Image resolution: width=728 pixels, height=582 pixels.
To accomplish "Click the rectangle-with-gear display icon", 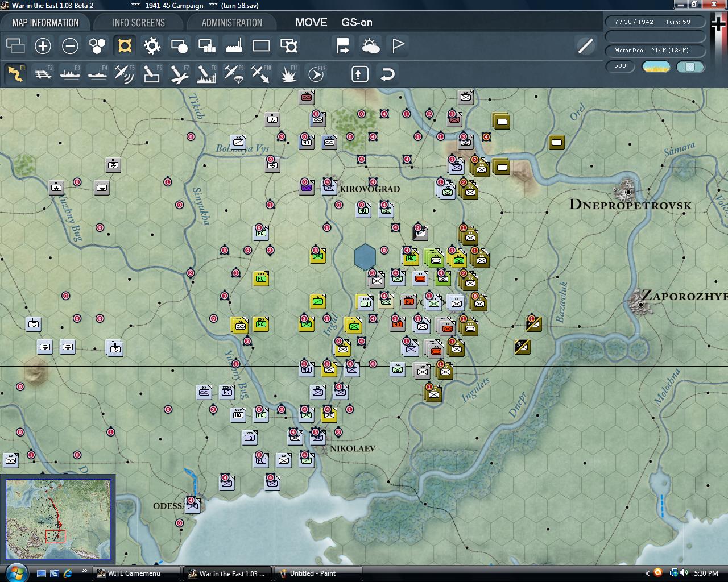I will 289,45.
